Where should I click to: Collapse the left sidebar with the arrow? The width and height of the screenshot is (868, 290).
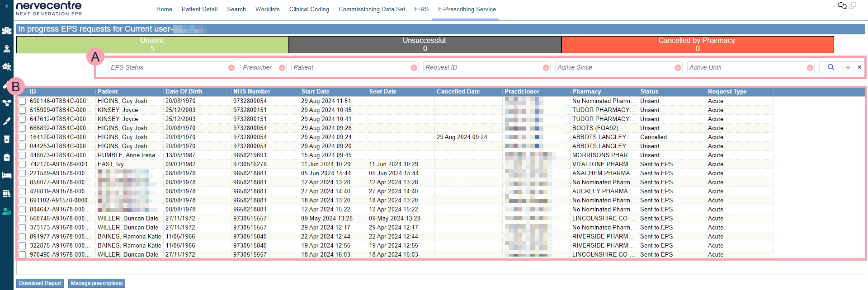tap(6, 6)
